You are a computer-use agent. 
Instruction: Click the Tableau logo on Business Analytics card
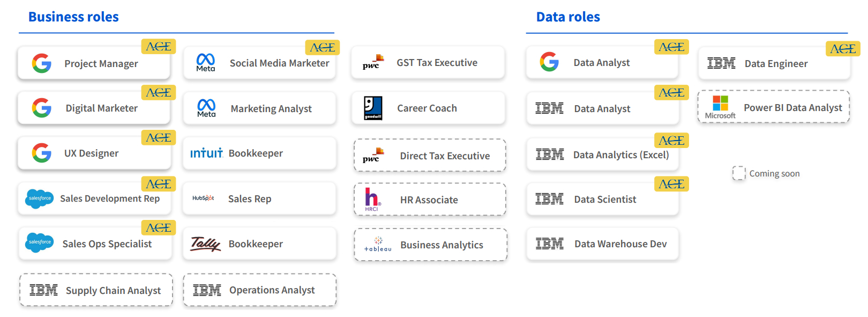click(378, 245)
